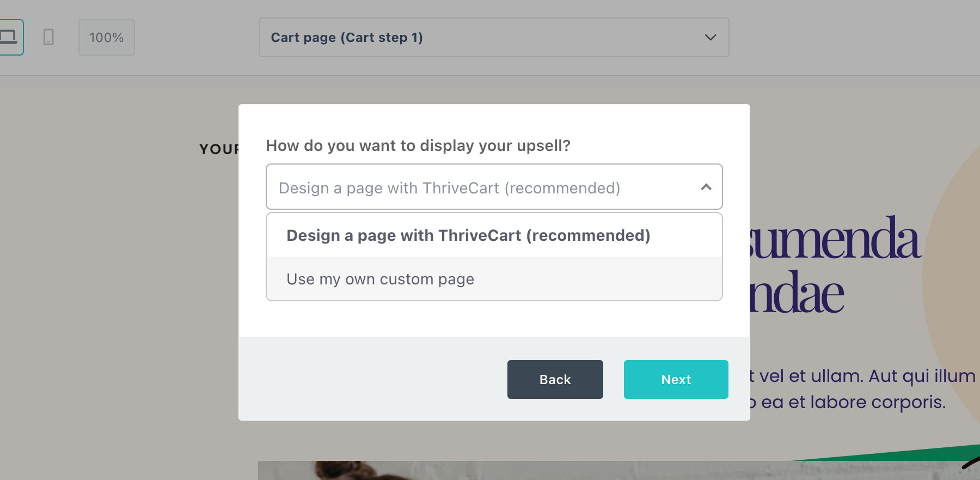
Task: Click the upward chevron in the select box
Action: [x=706, y=187]
